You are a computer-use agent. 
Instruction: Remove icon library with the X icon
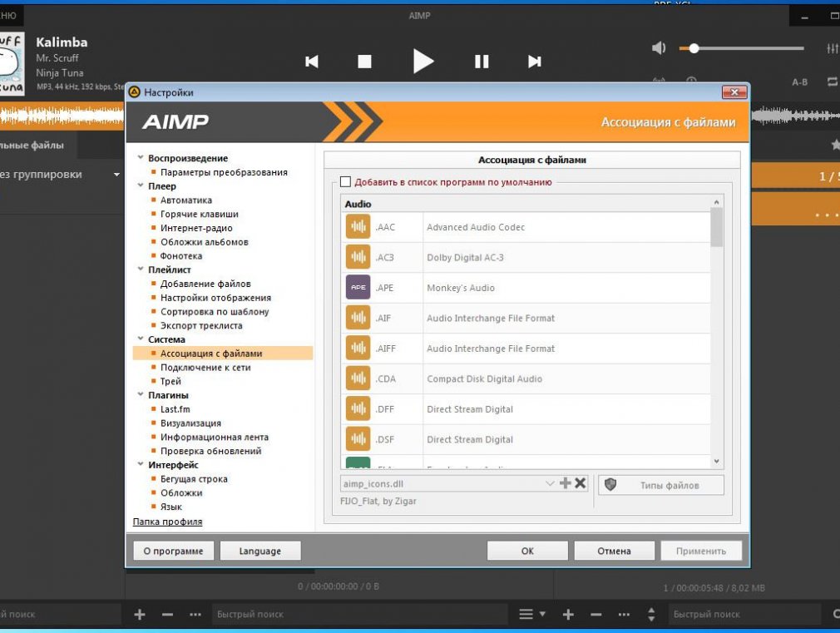581,483
